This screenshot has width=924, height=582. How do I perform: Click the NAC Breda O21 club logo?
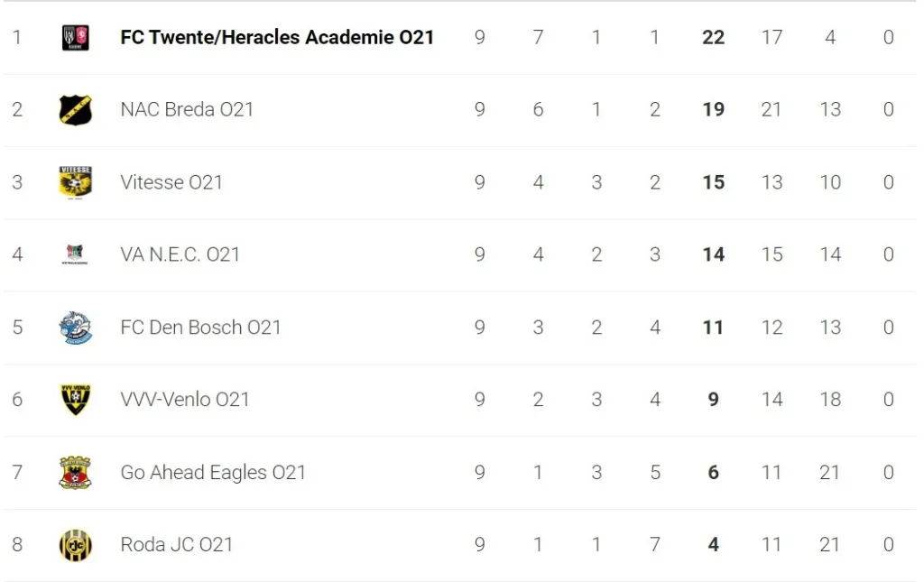click(x=76, y=109)
